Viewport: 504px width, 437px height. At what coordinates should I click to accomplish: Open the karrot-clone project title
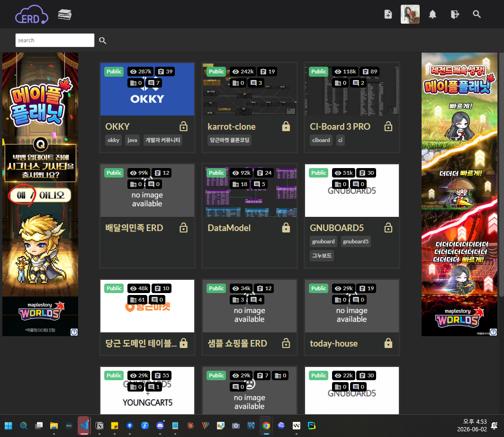232,126
